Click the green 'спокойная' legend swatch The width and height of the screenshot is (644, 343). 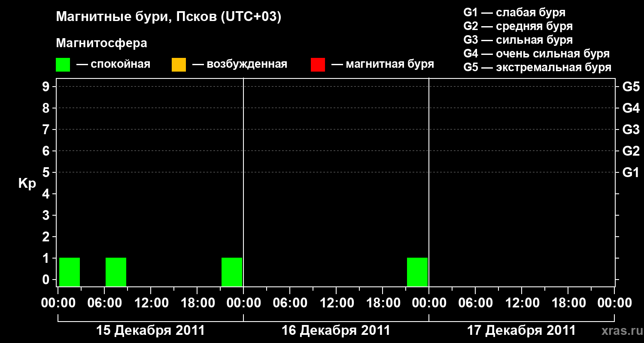coord(63,65)
